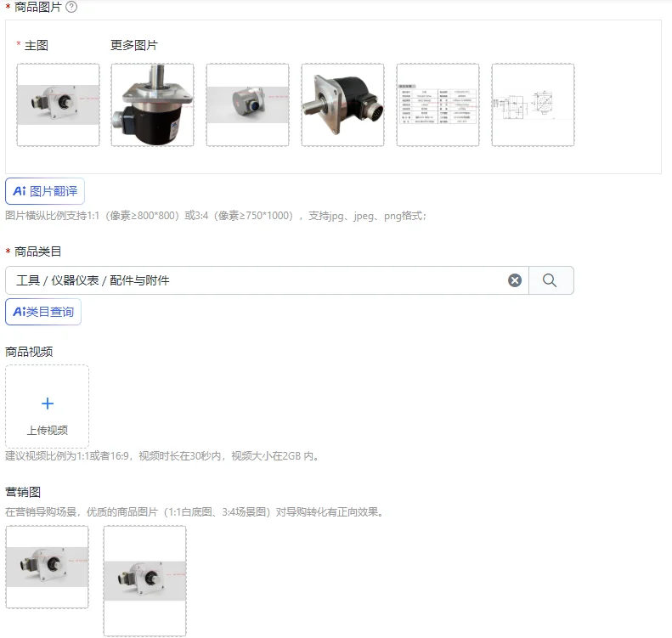The height and width of the screenshot is (638, 672).
Task: Click the image ratio hint text starting 图片横纵比例
Action: point(216,216)
